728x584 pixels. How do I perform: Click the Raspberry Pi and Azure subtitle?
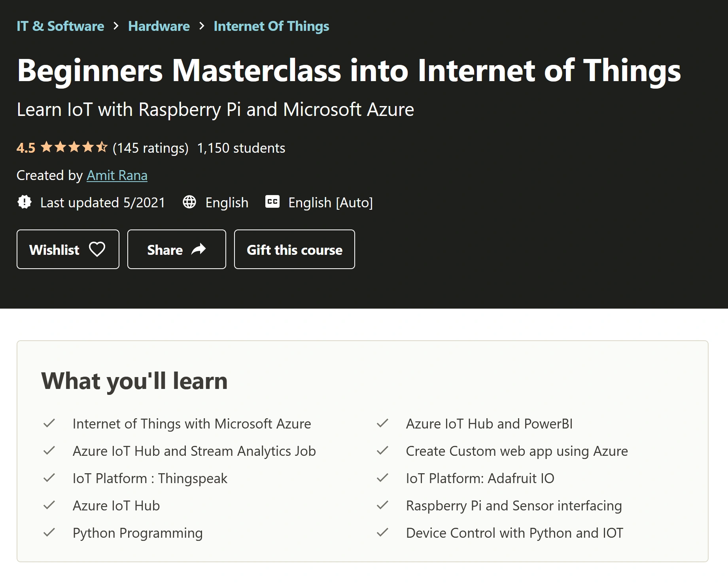(x=216, y=110)
